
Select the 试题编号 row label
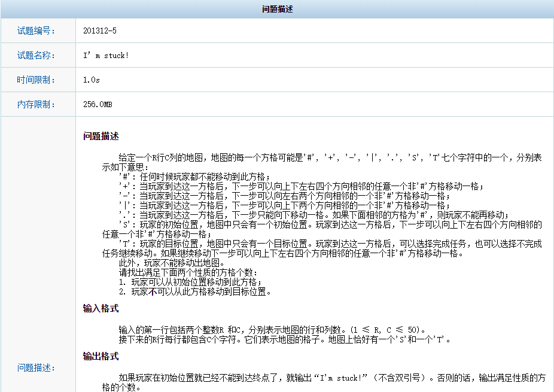tap(36, 31)
